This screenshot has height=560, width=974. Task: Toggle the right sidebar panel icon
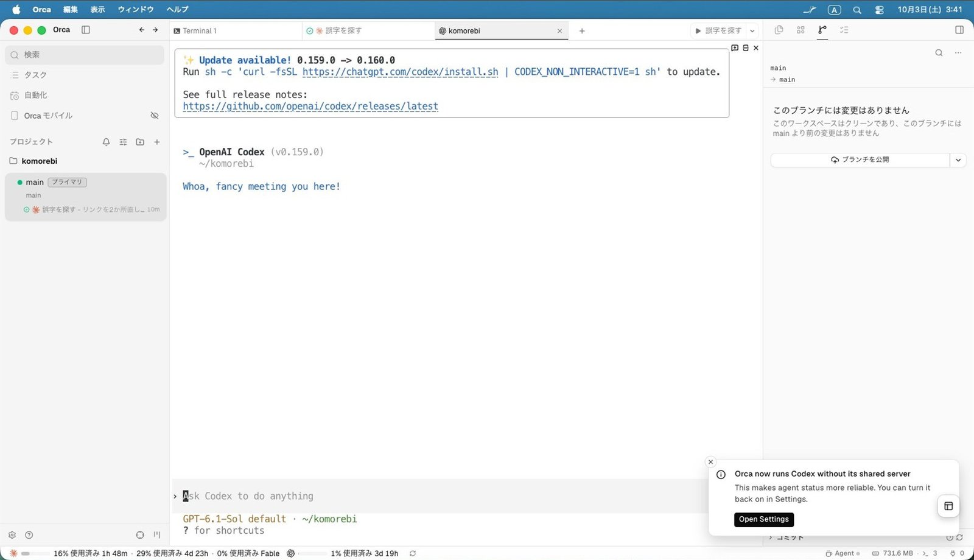pos(959,30)
